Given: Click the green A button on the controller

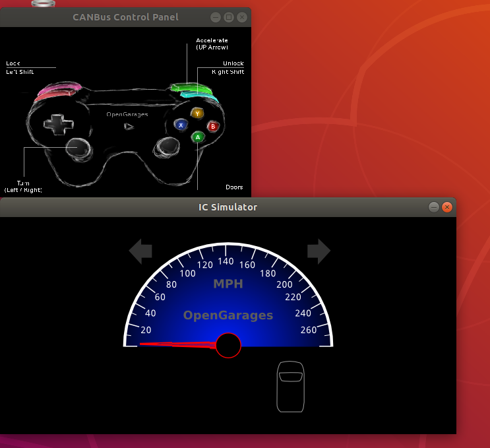Looking at the screenshot, I should point(197,137).
